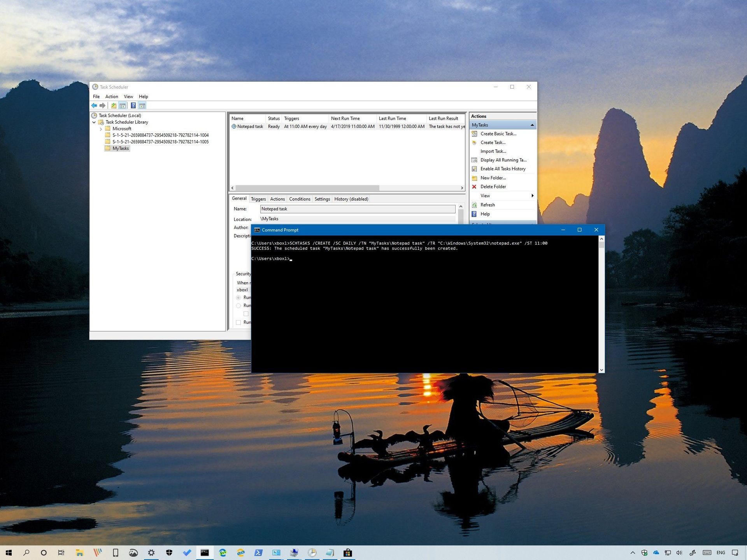The width and height of the screenshot is (747, 560).
Task: Click the New Folder icon in Actions pane
Action: 474,178
